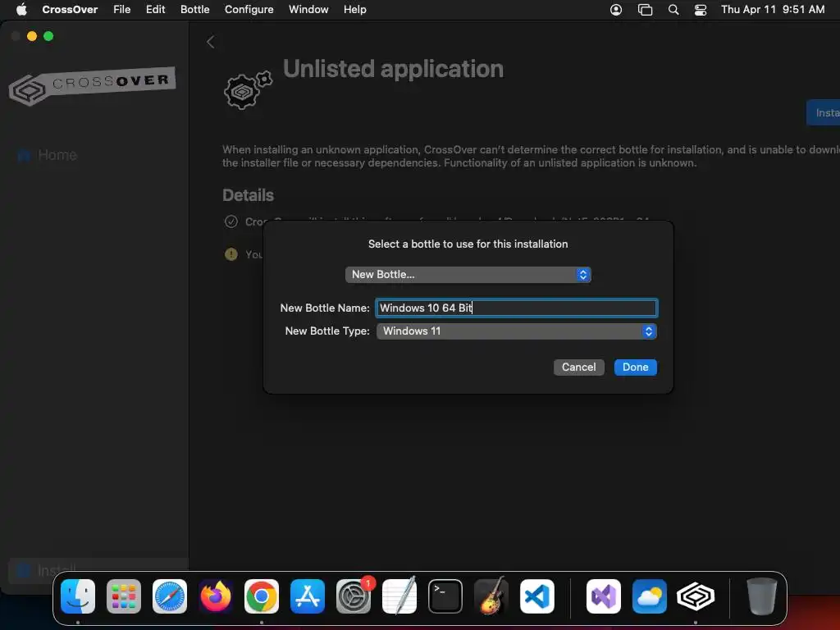Open Safari from the dock
The image size is (840, 630).
tap(170, 596)
